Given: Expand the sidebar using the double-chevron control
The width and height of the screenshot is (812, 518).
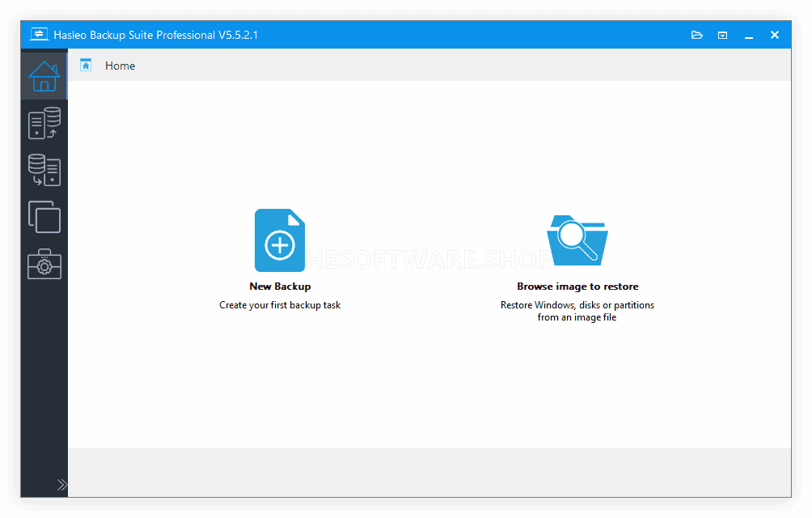Looking at the screenshot, I should (62, 484).
